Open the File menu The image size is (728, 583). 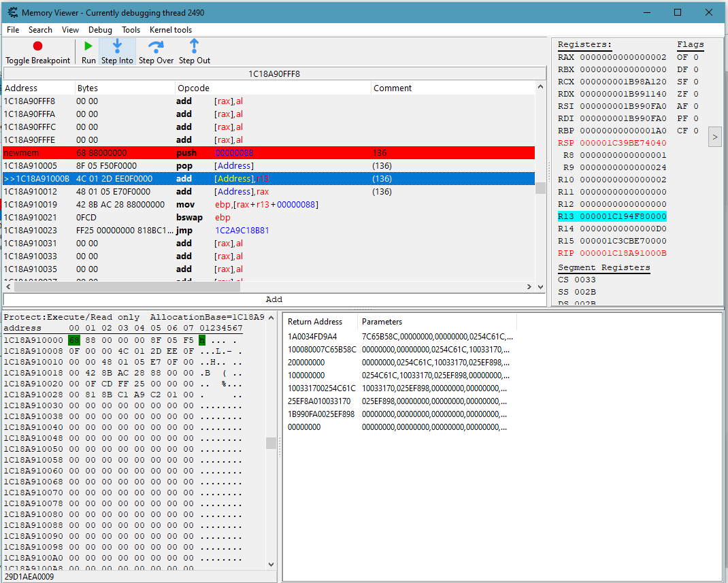[13, 30]
